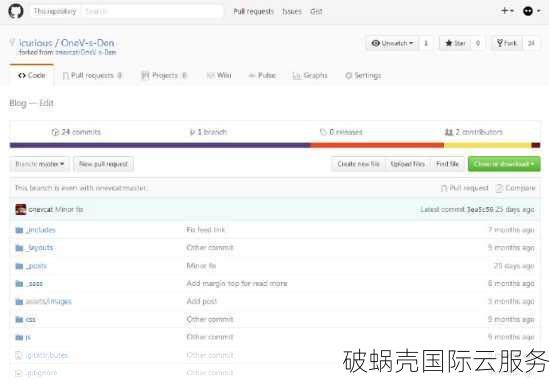Click Pull request link in branch info bar
Screen dimensions: 549x380
point(464,188)
